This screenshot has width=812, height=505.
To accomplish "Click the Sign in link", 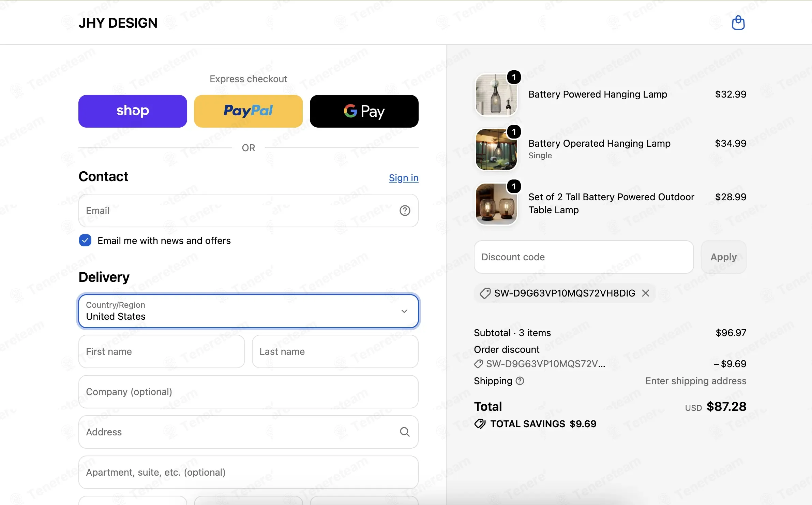I will coord(404,178).
